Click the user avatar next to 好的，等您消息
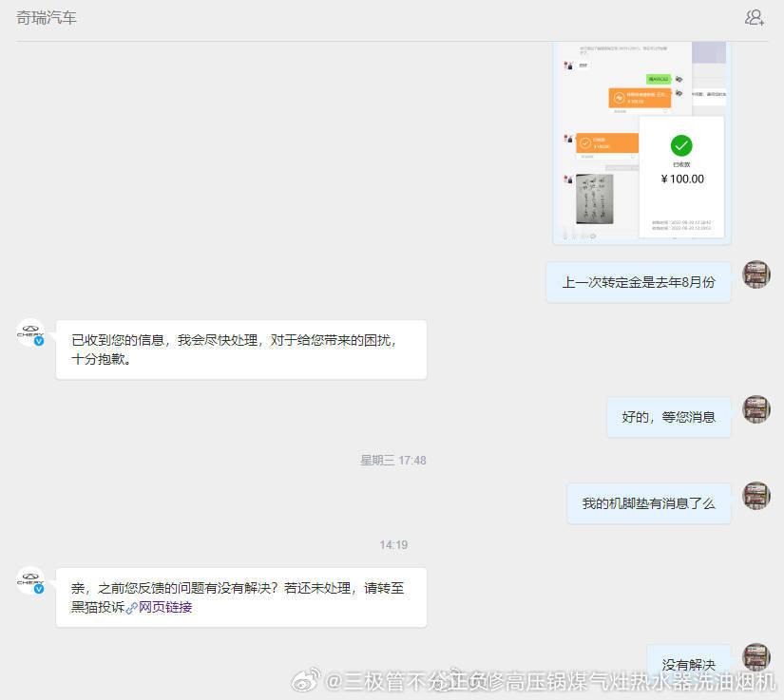 (x=756, y=409)
